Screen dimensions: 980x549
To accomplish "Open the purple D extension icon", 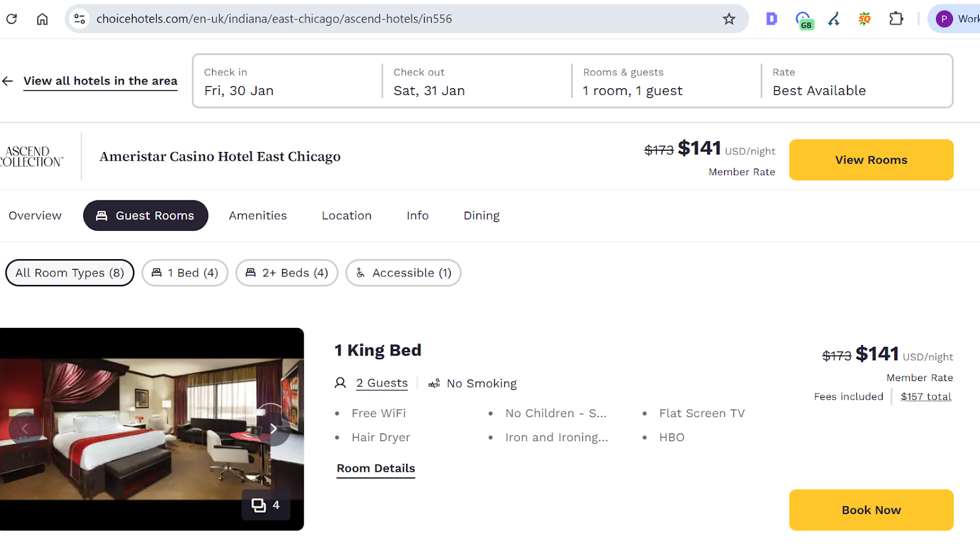I will point(772,19).
